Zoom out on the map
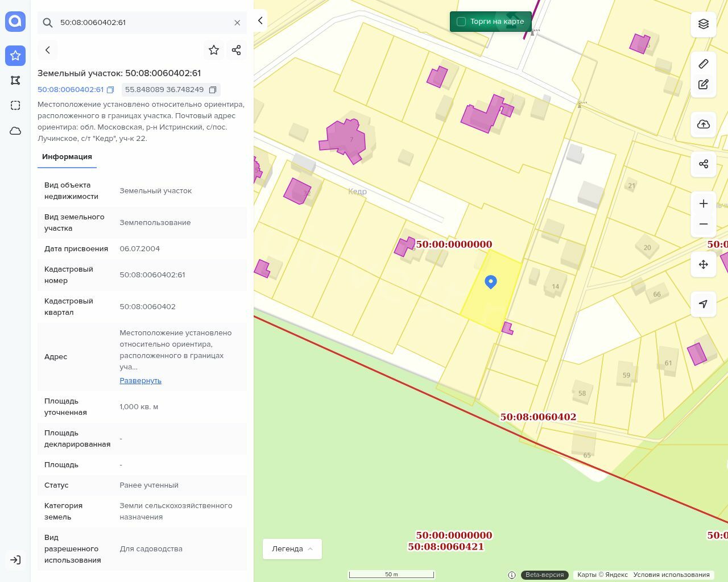The image size is (728, 582). point(704,224)
